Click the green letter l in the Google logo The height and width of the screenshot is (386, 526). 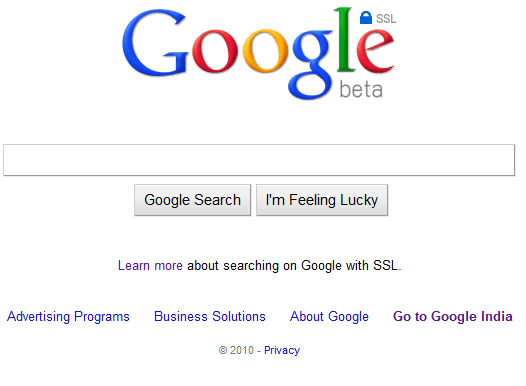click(345, 40)
